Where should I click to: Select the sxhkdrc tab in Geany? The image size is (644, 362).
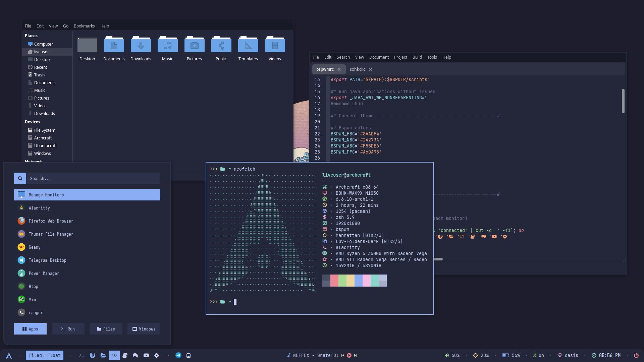point(357,69)
